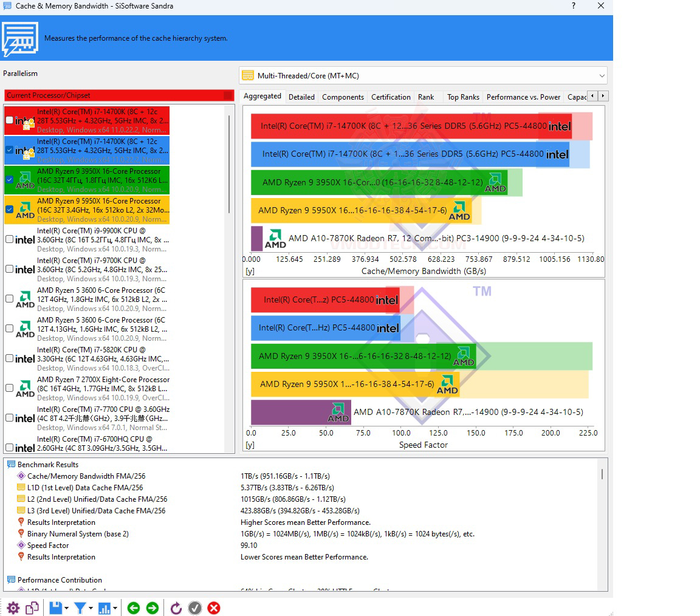Open the options gear in bottom toolbar
This screenshot has width=700, height=616.
[x=13, y=608]
